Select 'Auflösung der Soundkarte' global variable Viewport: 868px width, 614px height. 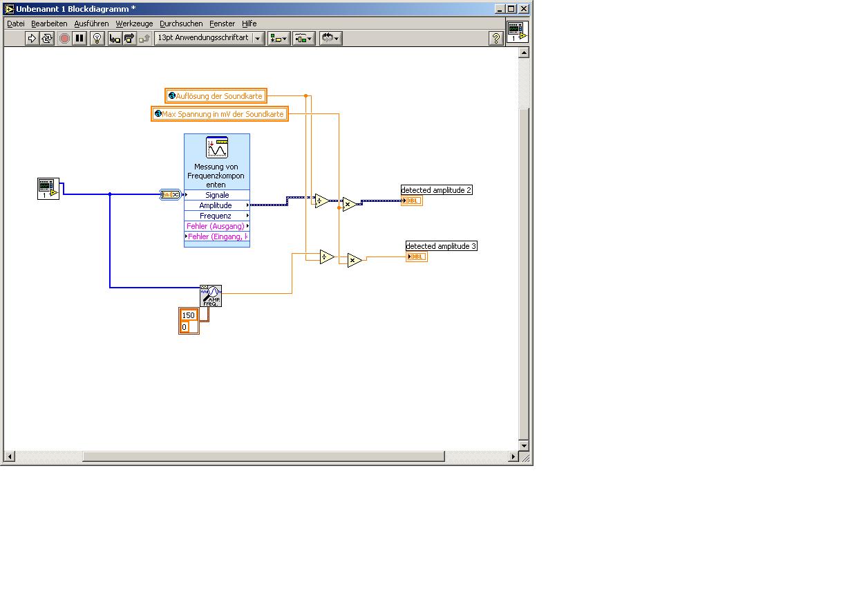[216, 96]
